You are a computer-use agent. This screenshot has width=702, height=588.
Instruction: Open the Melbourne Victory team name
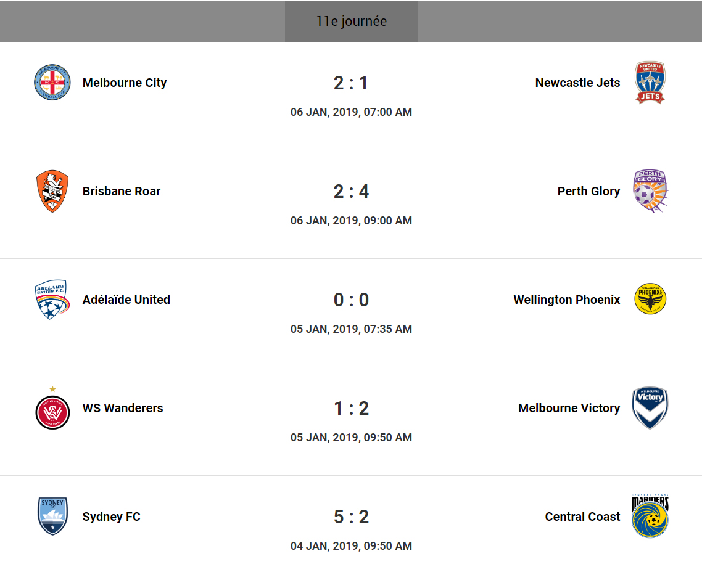click(569, 408)
